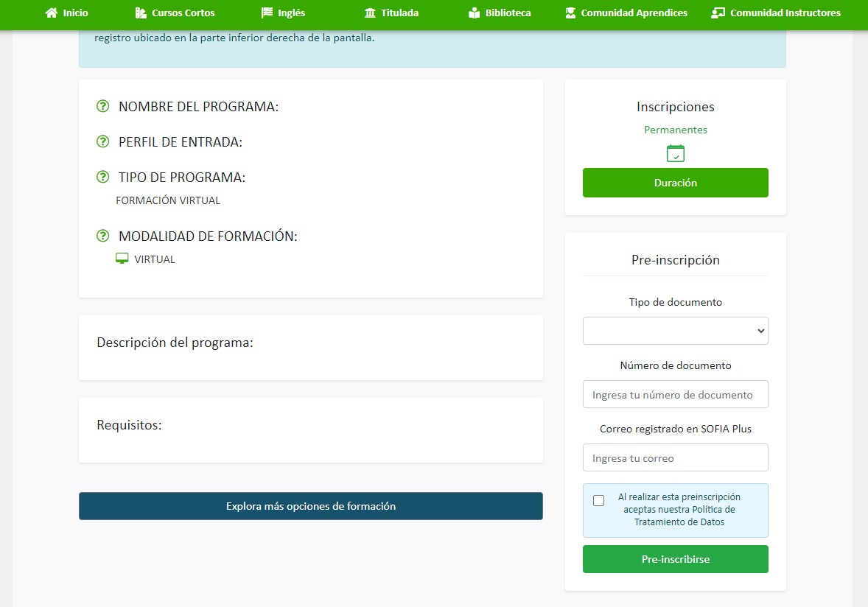Click the help icon next to NOMBRE DEL PROGRAMA

(x=102, y=106)
